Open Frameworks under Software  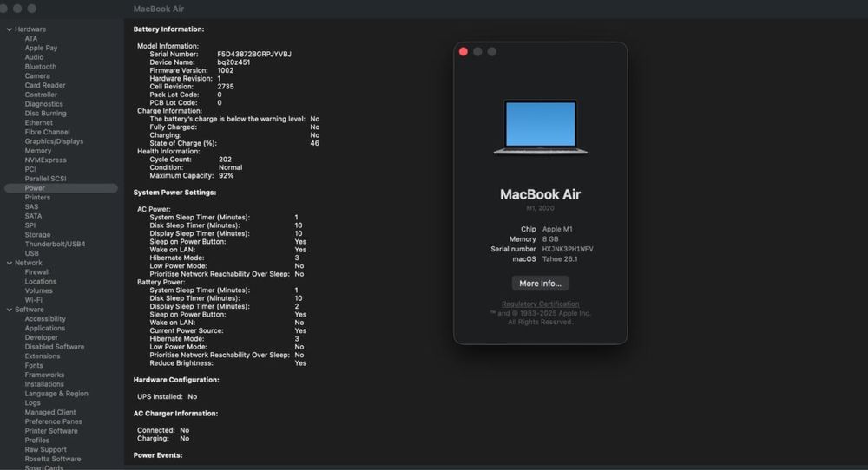point(44,375)
